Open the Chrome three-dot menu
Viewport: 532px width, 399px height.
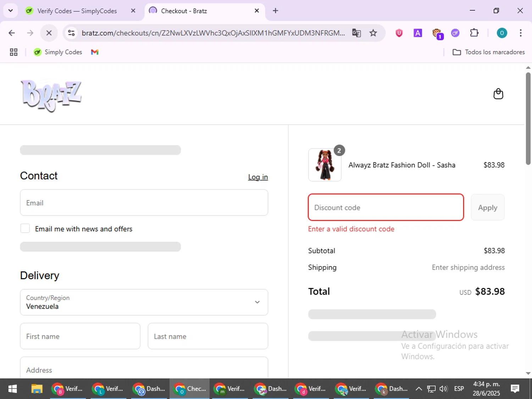click(521, 33)
